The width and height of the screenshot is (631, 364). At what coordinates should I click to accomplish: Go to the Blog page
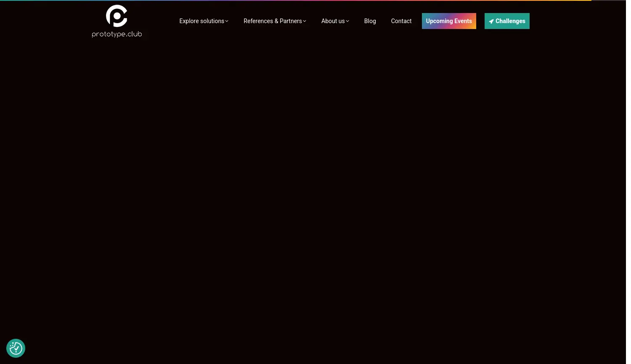click(x=370, y=21)
